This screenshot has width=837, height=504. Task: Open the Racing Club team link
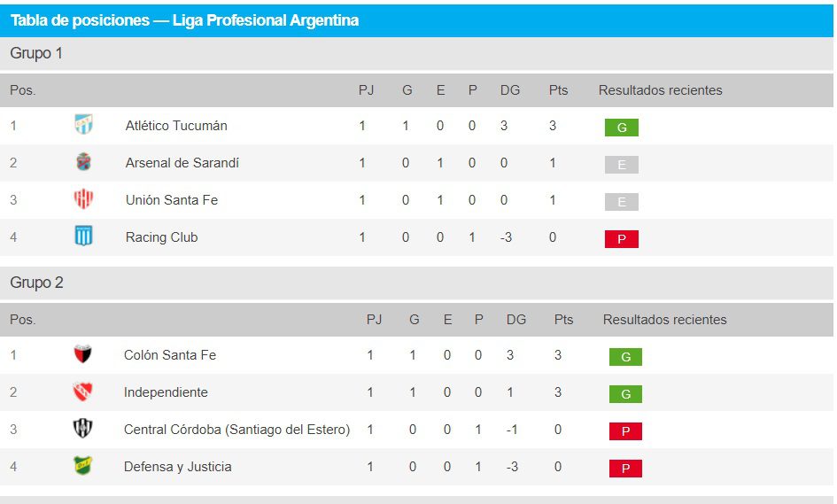click(161, 237)
